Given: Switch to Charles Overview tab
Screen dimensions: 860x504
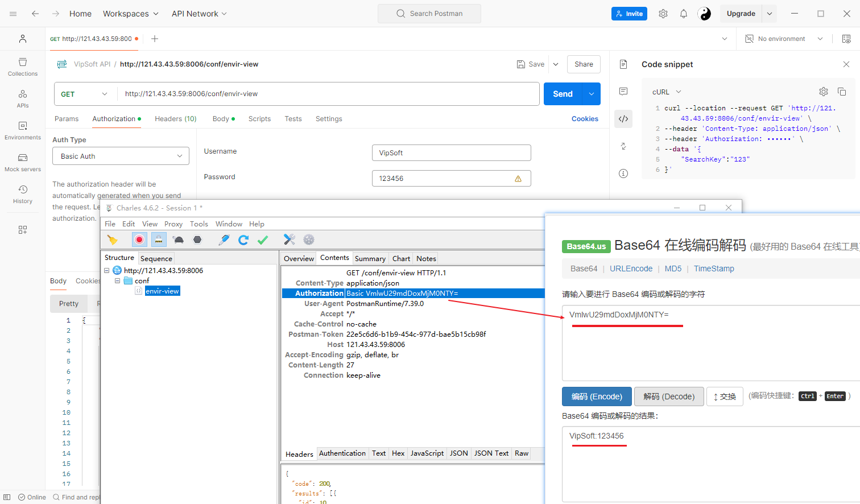Looking at the screenshot, I should tap(299, 259).
